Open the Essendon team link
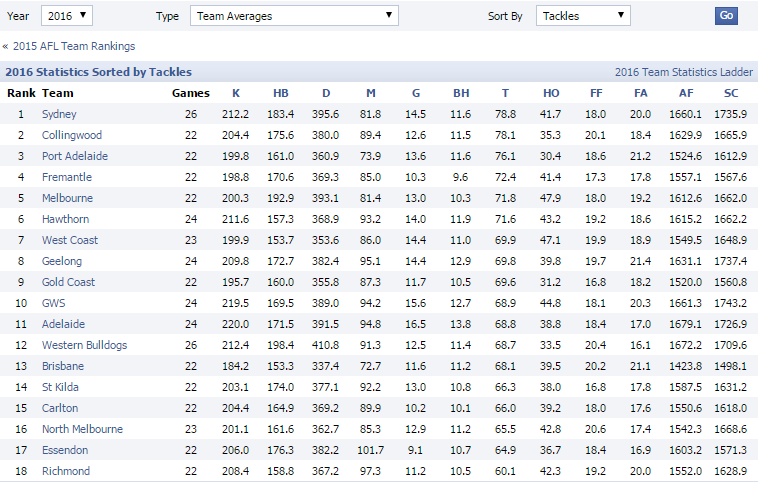758x482 pixels. coord(65,450)
